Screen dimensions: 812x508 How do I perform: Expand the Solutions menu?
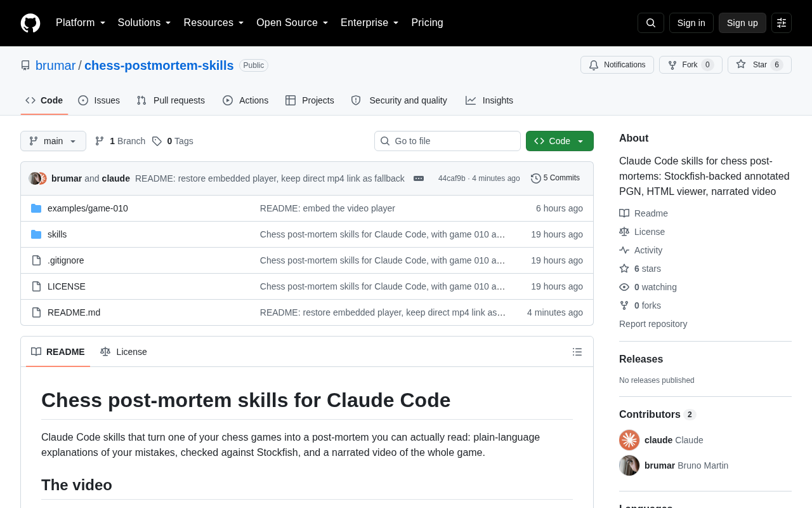pyautogui.click(x=145, y=23)
